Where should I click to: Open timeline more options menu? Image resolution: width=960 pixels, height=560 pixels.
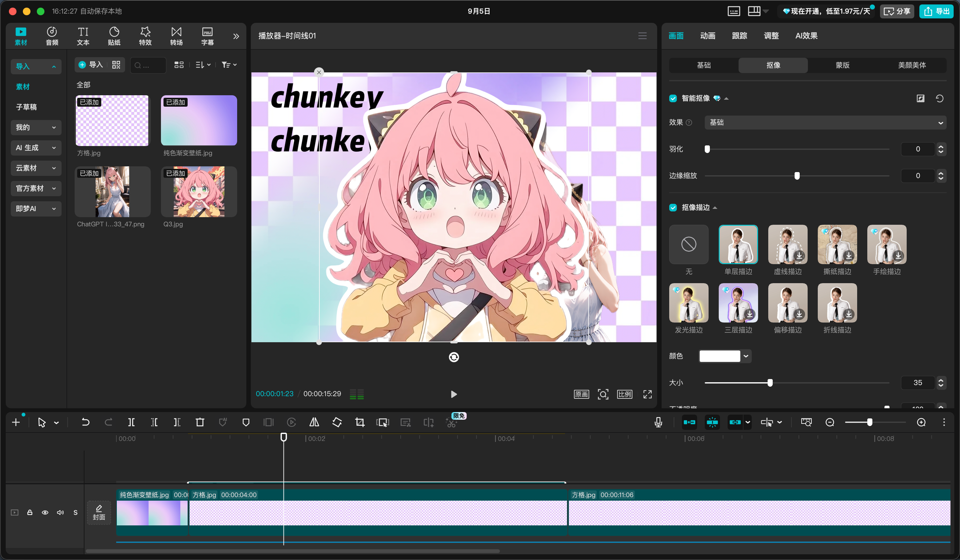[944, 422]
